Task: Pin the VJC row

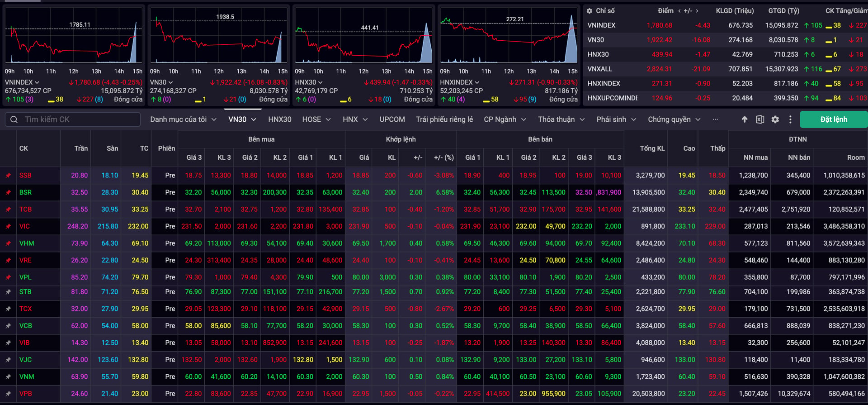Action: coord(8,360)
